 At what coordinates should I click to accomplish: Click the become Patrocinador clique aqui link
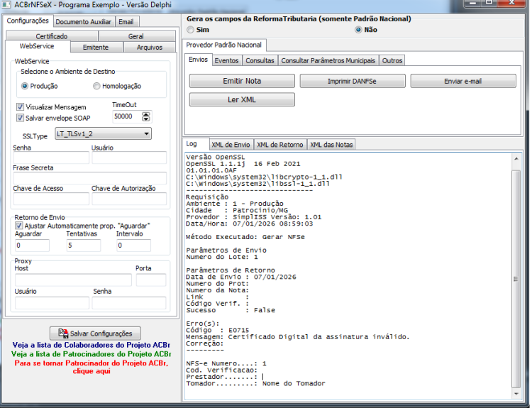tap(92, 367)
